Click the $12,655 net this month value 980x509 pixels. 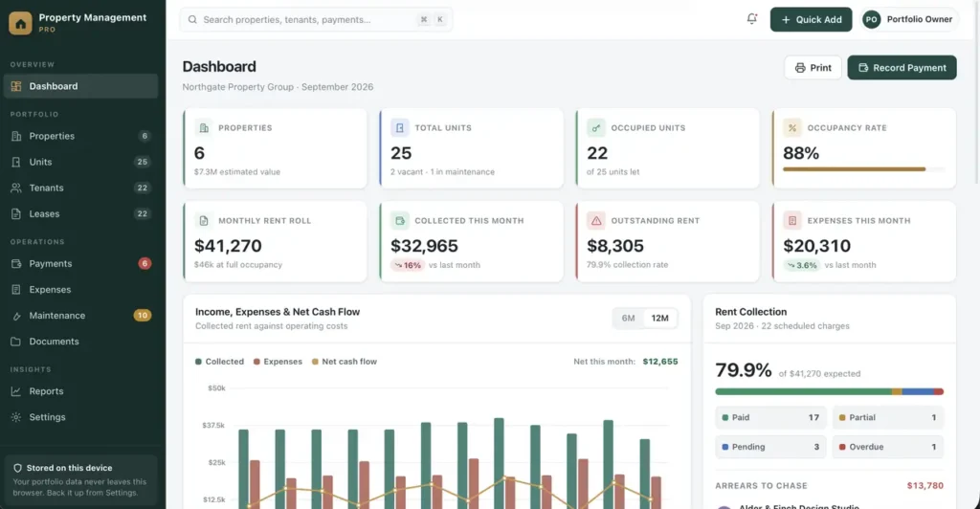[660, 362]
